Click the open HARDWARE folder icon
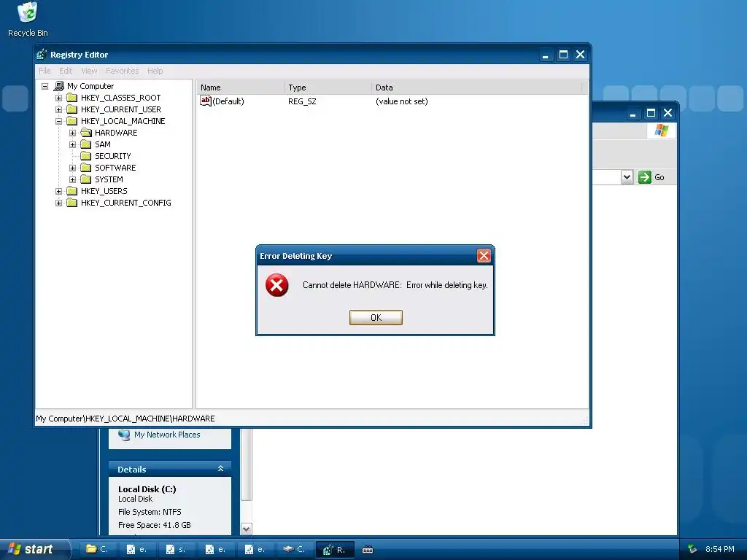Viewport: 747px width, 560px height. click(86, 133)
